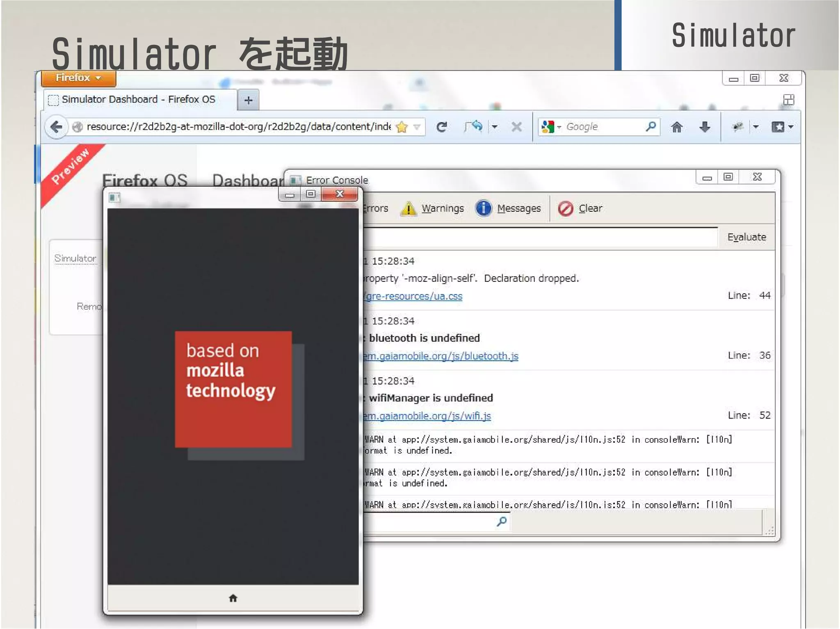Click the add-on icon in toolbar
The width and height of the screenshot is (840, 629).
tap(738, 127)
